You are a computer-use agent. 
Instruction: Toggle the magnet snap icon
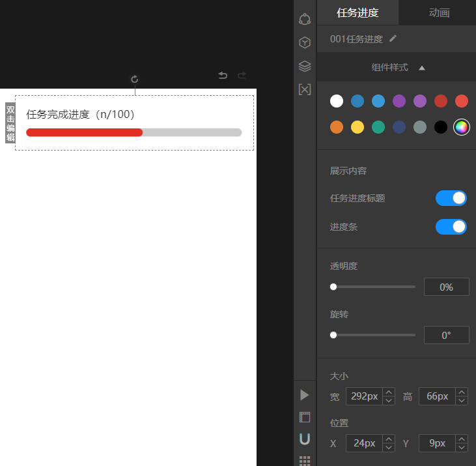(305, 439)
